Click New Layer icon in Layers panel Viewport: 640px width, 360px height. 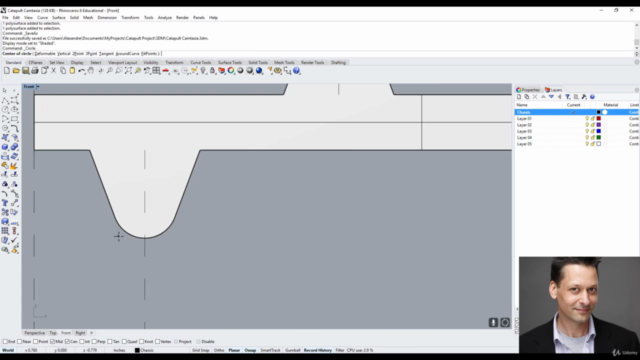coord(519,97)
